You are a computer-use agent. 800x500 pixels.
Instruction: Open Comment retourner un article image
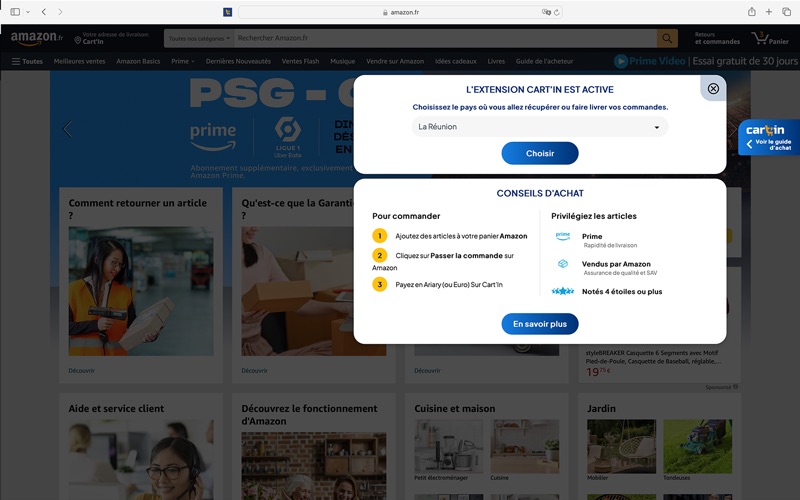coord(141,291)
